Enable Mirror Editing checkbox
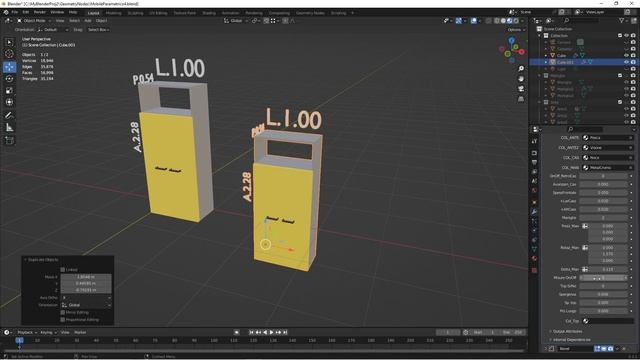640x360 pixels. pos(62,312)
